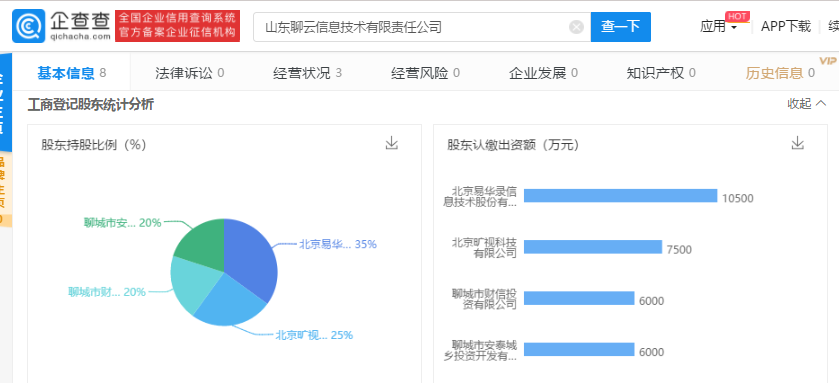Open the APP下载 link
The width and height of the screenshot is (839, 383).
tap(786, 26)
